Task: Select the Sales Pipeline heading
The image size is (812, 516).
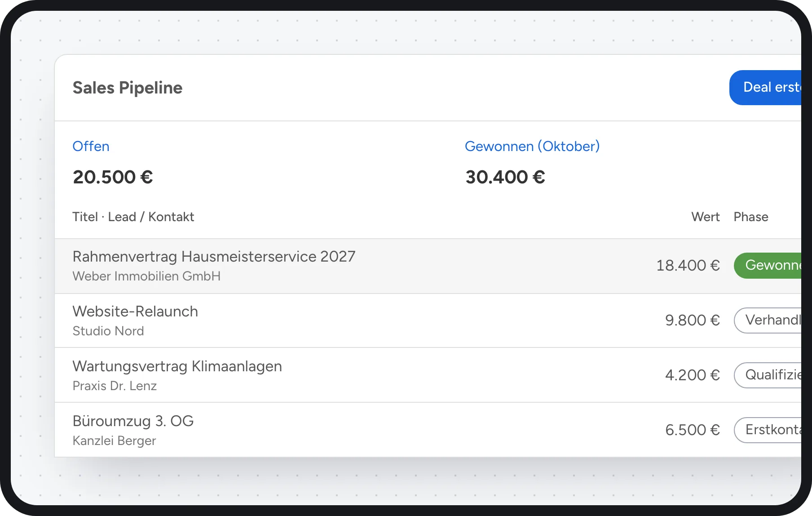Action: [128, 88]
